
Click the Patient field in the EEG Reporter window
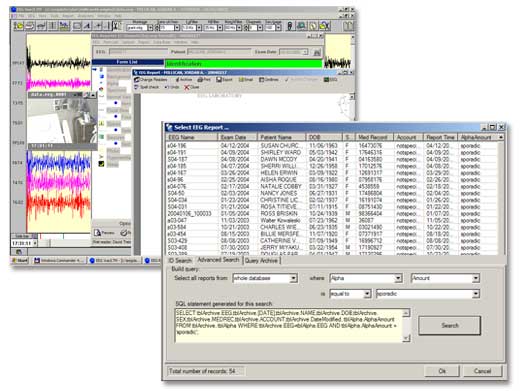click(x=219, y=52)
